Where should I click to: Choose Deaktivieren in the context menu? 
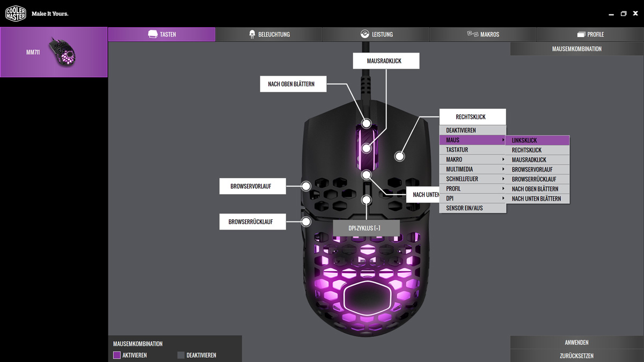(473, 130)
